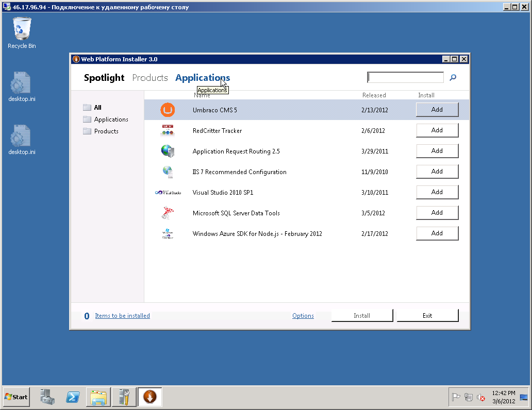
Task: Add Application Request Routing 2.5
Action: point(437,151)
